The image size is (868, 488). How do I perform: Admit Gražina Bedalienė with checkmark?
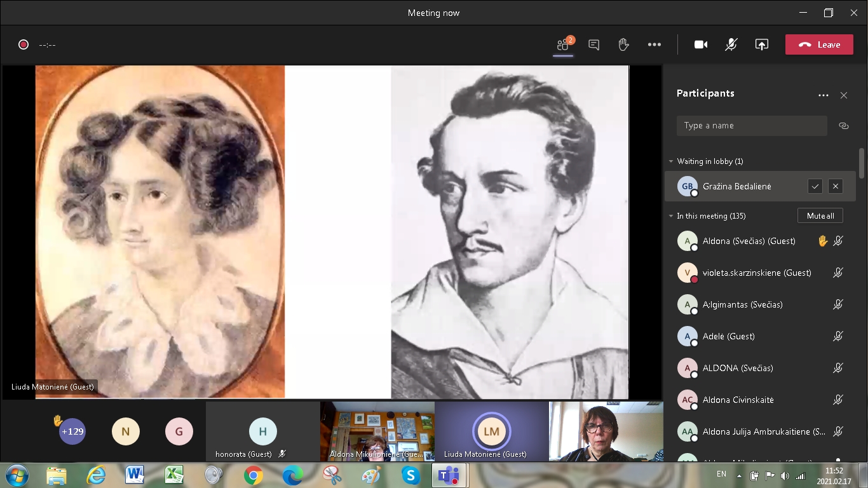(x=815, y=186)
